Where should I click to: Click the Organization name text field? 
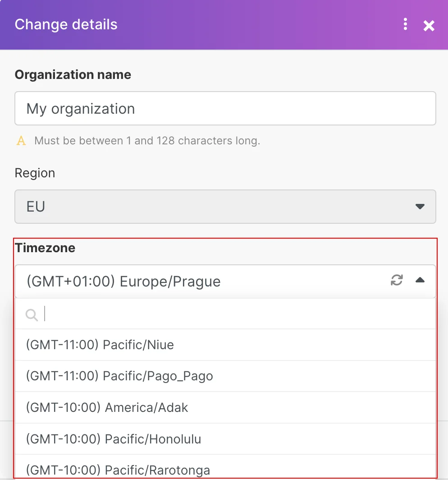(x=225, y=108)
